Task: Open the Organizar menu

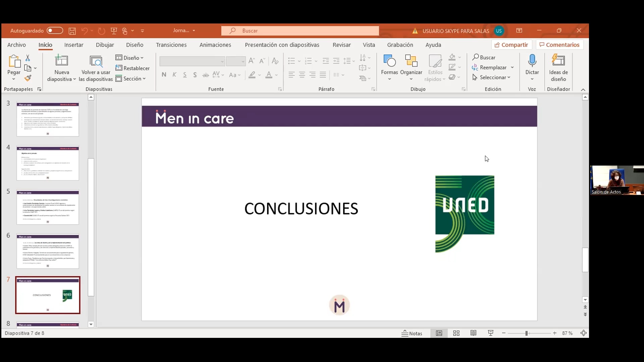Action: [x=411, y=67]
